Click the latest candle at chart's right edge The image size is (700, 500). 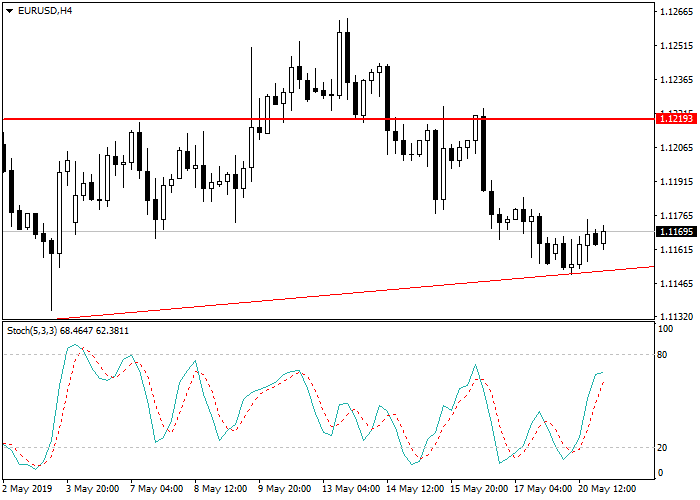click(x=604, y=237)
